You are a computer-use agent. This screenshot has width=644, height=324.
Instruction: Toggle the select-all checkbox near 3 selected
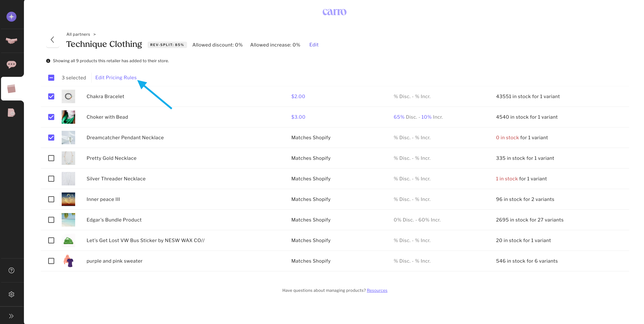coord(51,78)
